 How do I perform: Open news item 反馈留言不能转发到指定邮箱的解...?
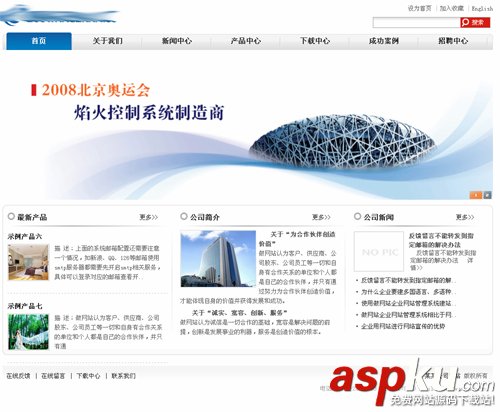point(408,280)
